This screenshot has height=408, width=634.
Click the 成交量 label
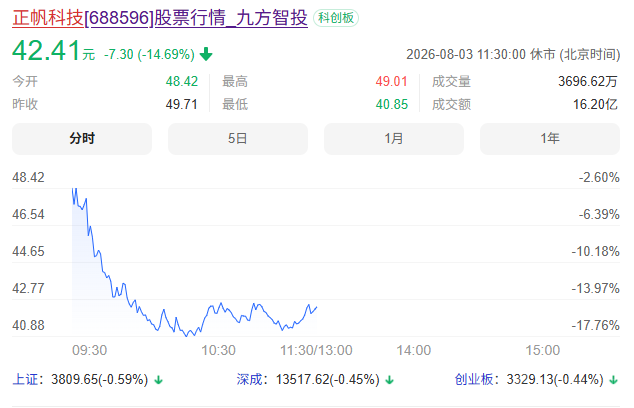click(451, 82)
